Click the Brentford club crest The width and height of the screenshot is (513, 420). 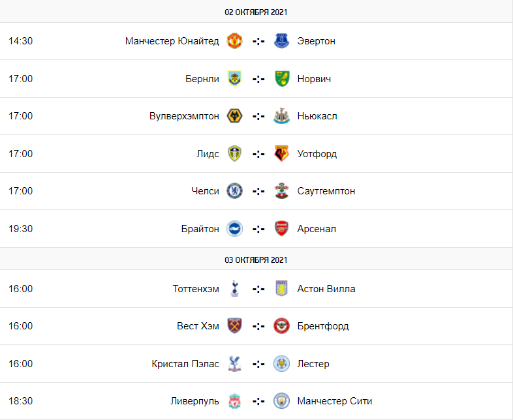tap(281, 326)
